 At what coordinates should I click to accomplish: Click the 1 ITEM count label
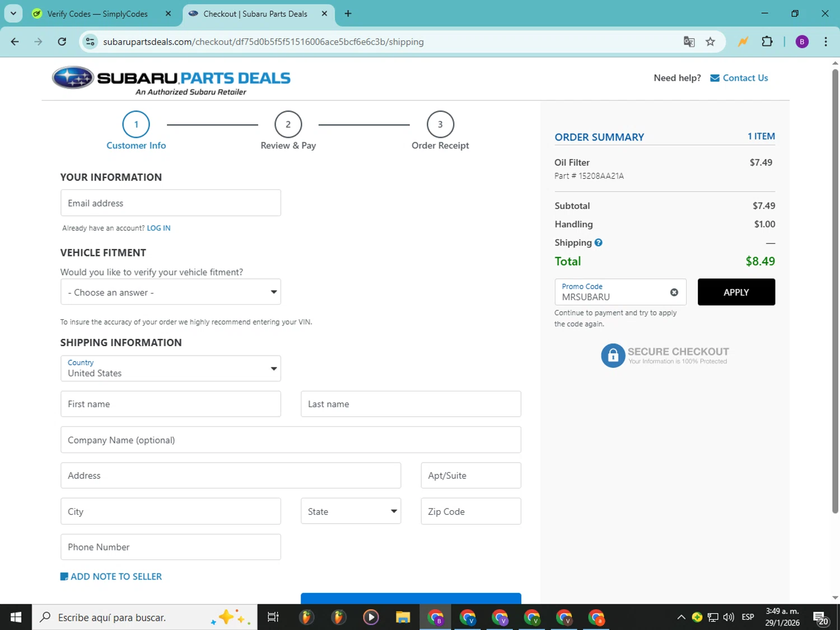(x=761, y=136)
